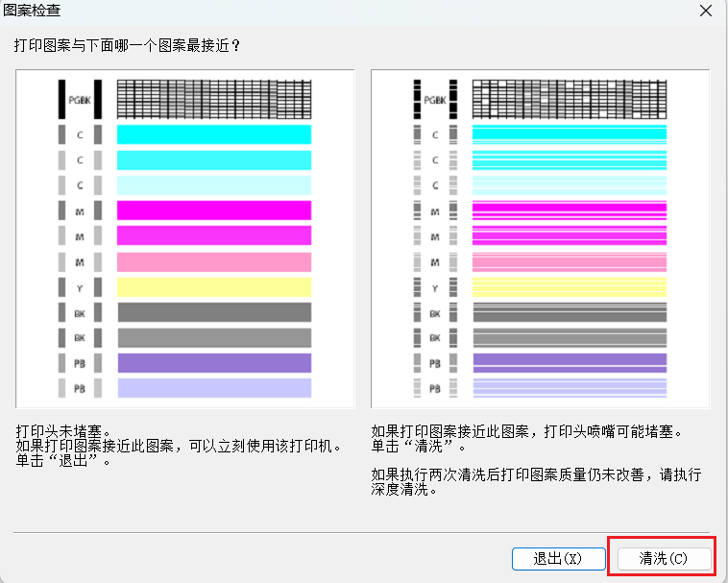Screen dimensions: 728x583
Task: Click the topmost solid cyan bar in left pattern
Action: [213, 134]
